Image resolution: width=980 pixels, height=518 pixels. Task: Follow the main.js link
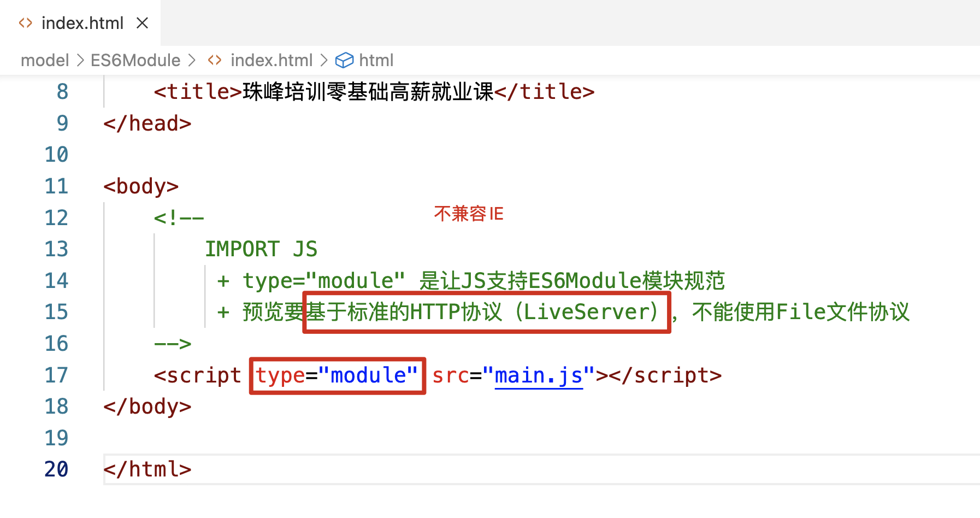pos(539,375)
